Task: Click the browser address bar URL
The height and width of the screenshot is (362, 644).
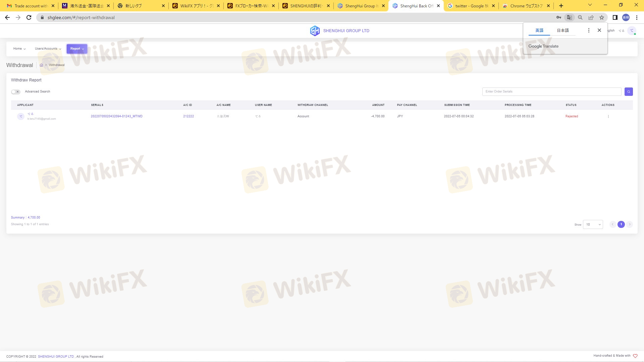Action: pyautogui.click(x=81, y=17)
